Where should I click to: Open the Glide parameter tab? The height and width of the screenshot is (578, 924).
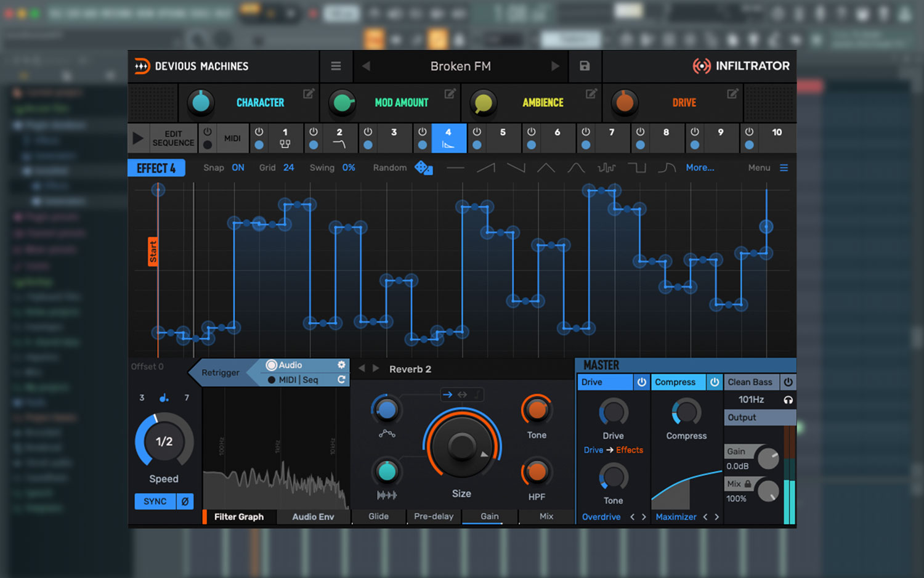[379, 516]
